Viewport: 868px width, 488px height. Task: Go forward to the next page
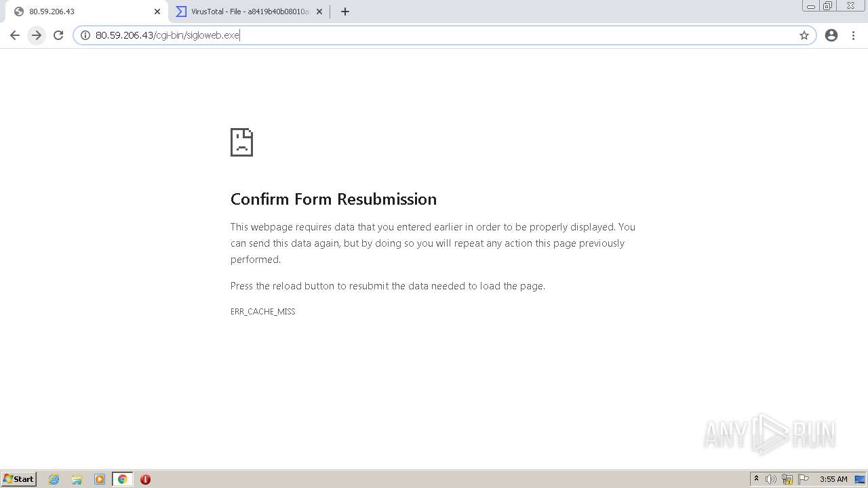click(x=37, y=35)
